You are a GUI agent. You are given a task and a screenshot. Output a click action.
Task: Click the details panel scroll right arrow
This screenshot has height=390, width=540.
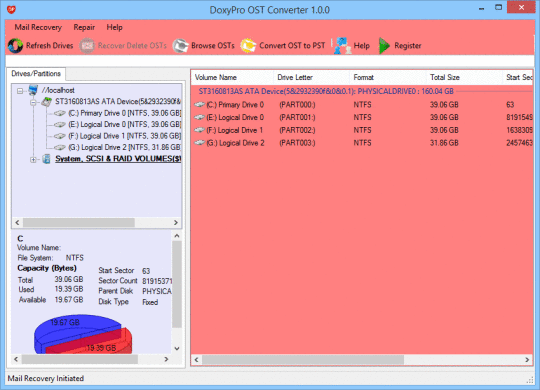166,359
